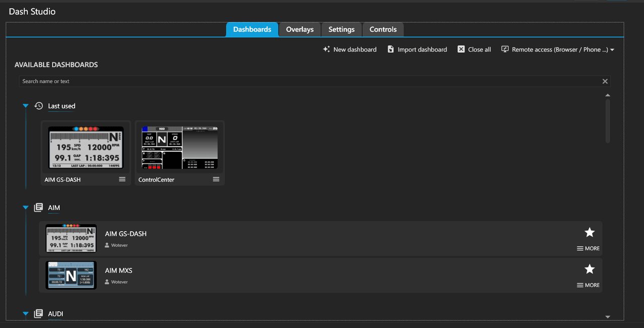Click the Last used history icon
Image resolution: width=644 pixels, height=328 pixels.
[39, 106]
